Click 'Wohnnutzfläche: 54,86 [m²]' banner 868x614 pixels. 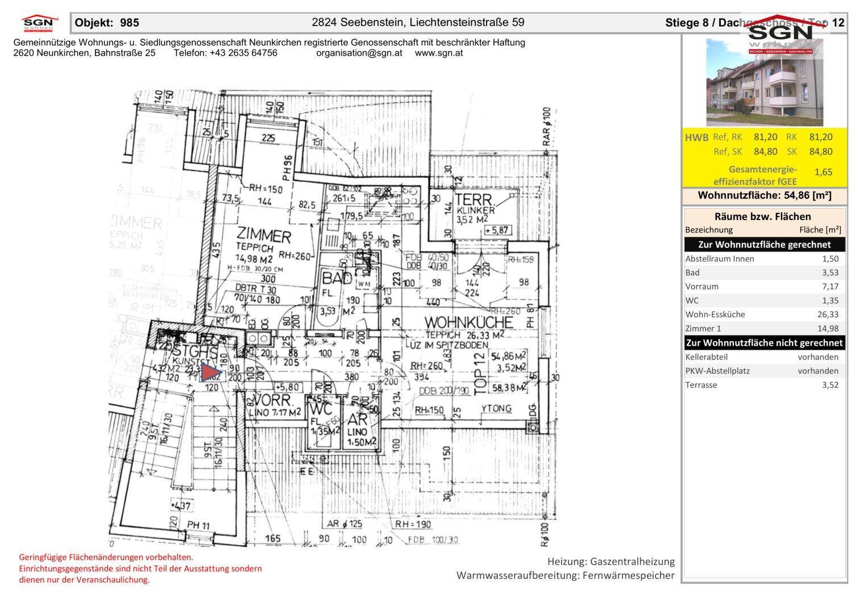pos(765,196)
